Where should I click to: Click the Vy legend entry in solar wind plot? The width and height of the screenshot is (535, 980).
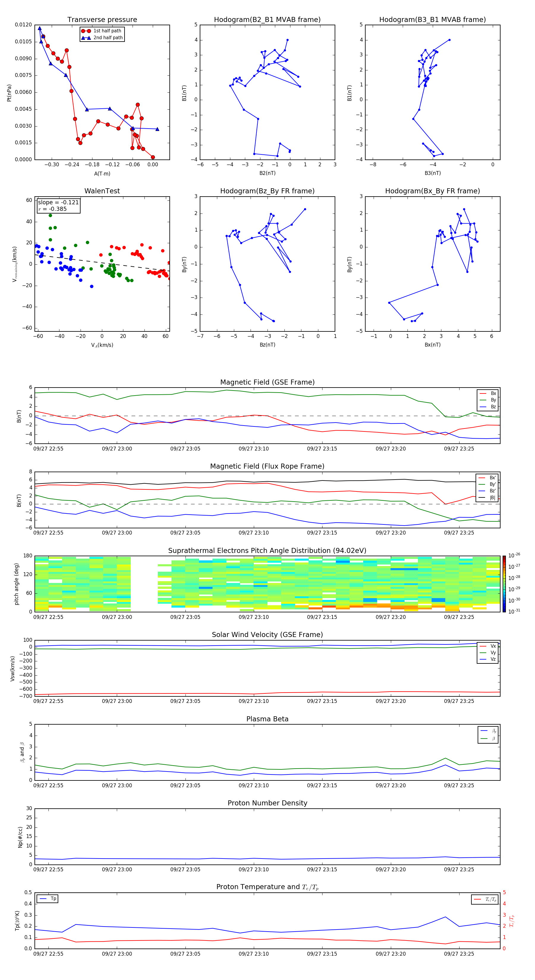click(488, 653)
